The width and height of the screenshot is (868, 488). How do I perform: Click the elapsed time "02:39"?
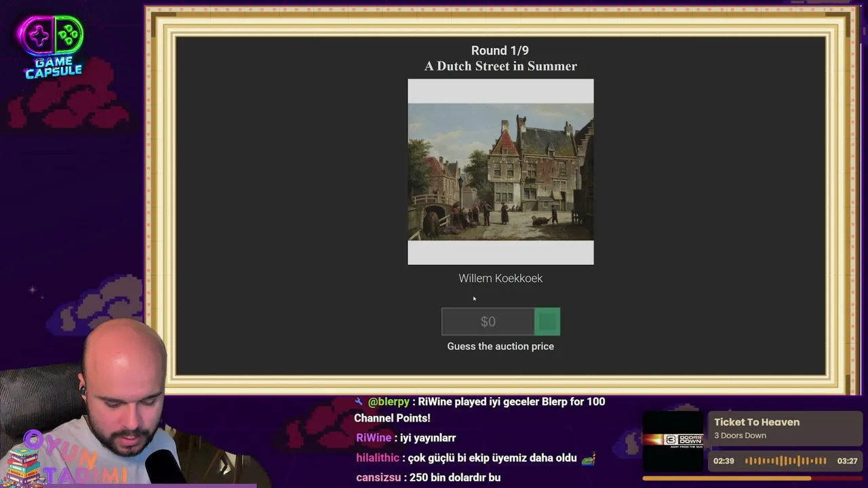coord(724,461)
